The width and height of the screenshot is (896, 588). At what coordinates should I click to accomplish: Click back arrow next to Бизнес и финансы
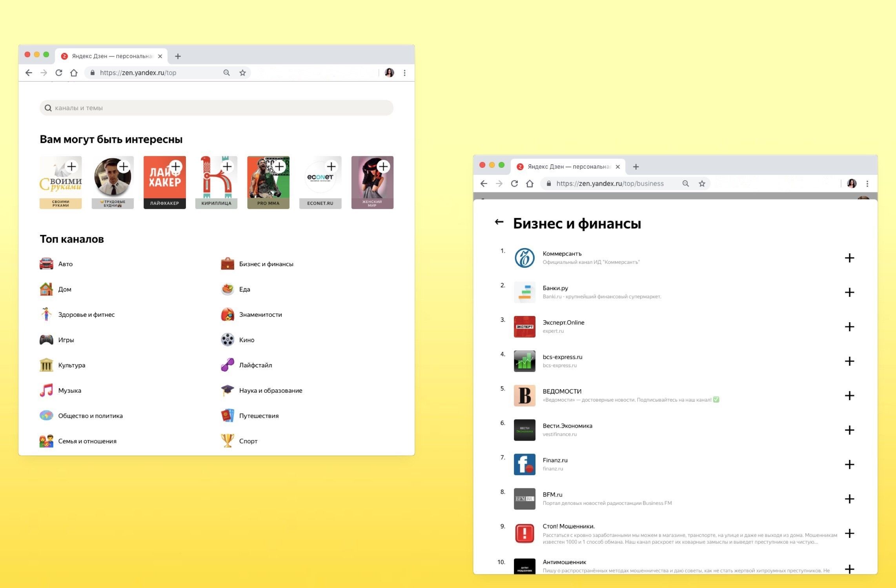499,222
